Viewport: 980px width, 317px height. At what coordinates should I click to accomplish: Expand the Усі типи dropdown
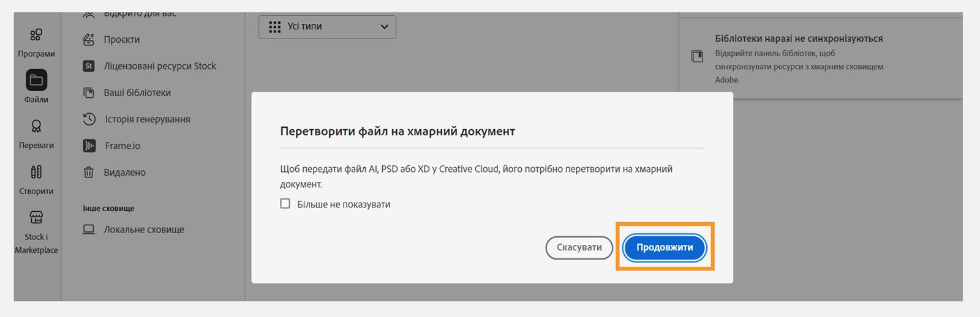[x=327, y=27]
